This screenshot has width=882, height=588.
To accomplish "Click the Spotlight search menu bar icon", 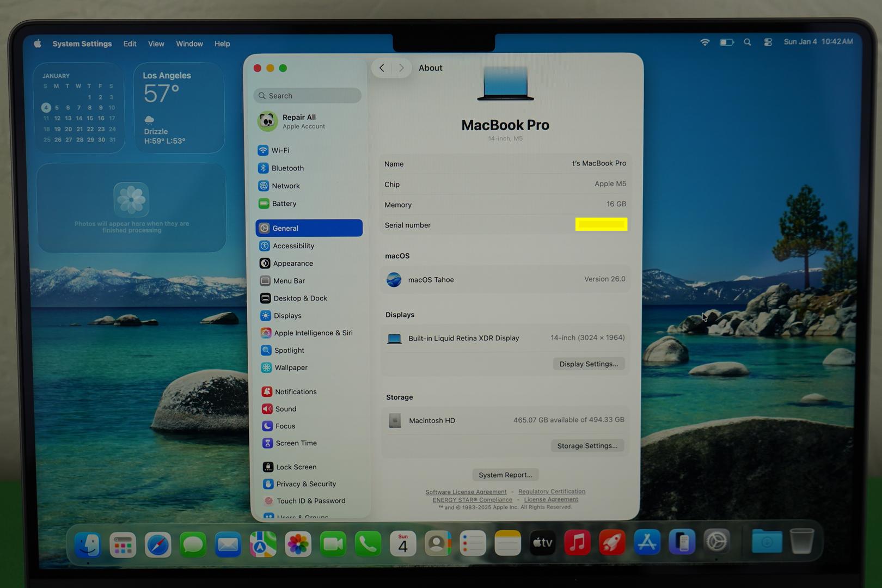I will pos(748,42).
